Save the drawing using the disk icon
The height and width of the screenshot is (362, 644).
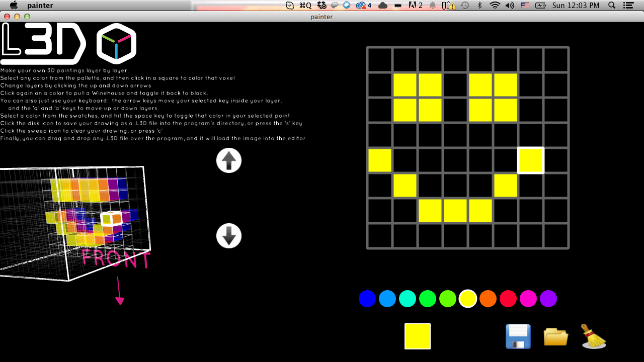click(518, 336)
